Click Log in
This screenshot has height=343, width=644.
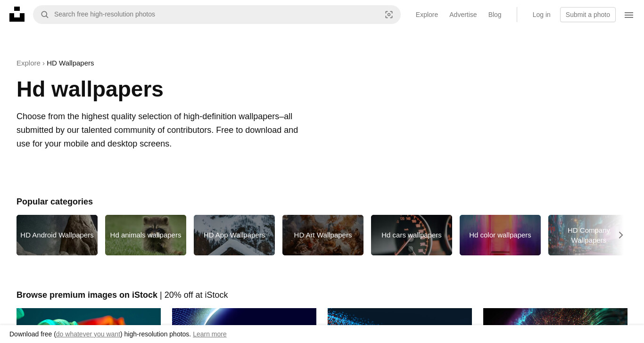point(541,15)
